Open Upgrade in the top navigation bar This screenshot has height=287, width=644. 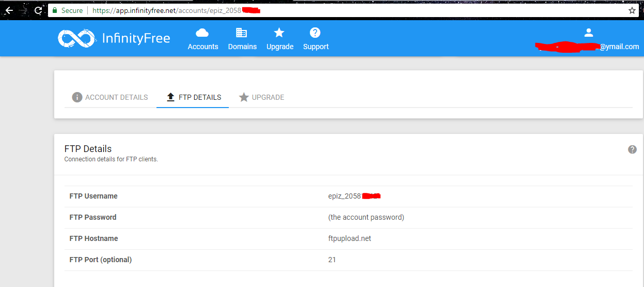[x=279, y=39]
